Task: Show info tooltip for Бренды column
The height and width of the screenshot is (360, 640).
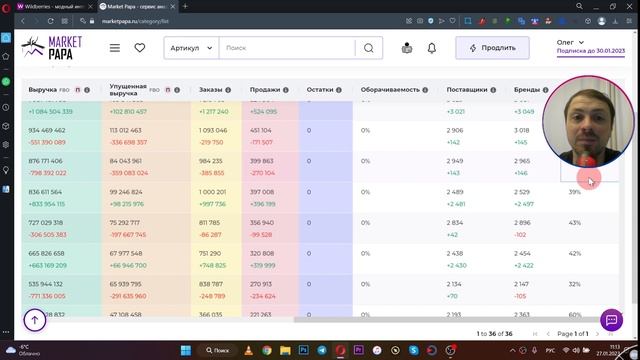Action: click(546, 90)
